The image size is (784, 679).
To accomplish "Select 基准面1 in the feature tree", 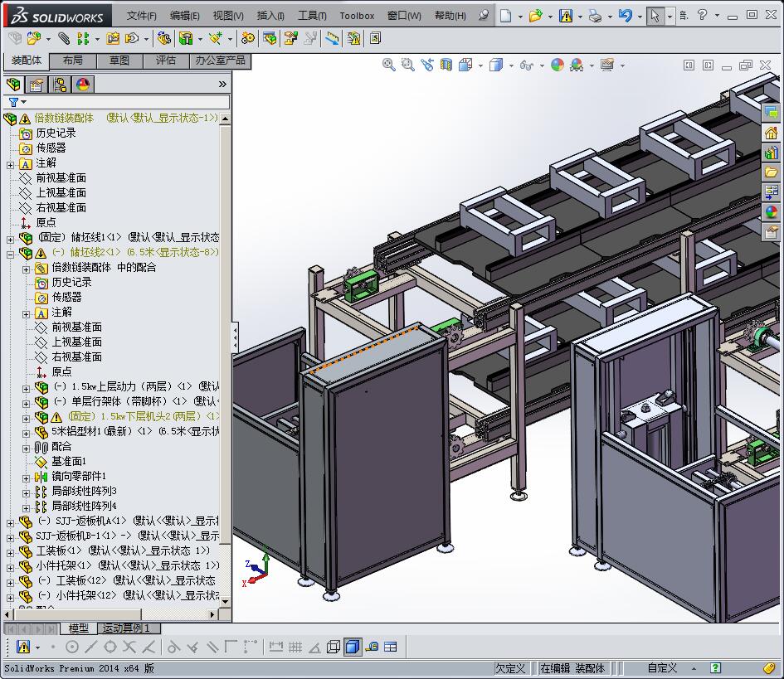I will point(69,461).
